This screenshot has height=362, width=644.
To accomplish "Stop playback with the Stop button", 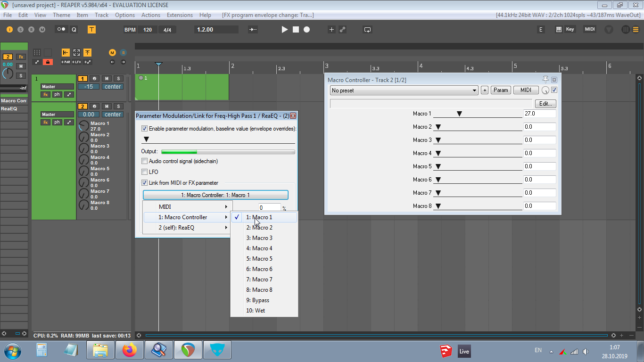I will [x=296, y=29].
